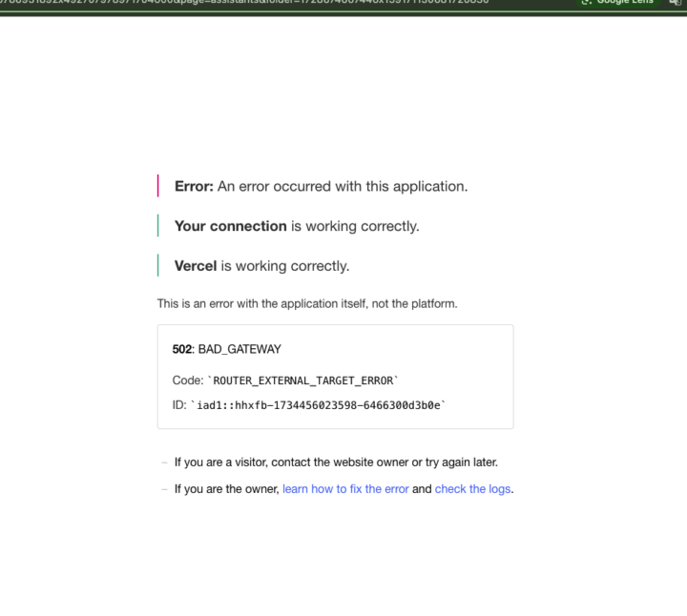The width and height of the screenshot is (687, 616).
Task: Click the 'This is an error with the application itself' sentence
Action: pos(307,303)
